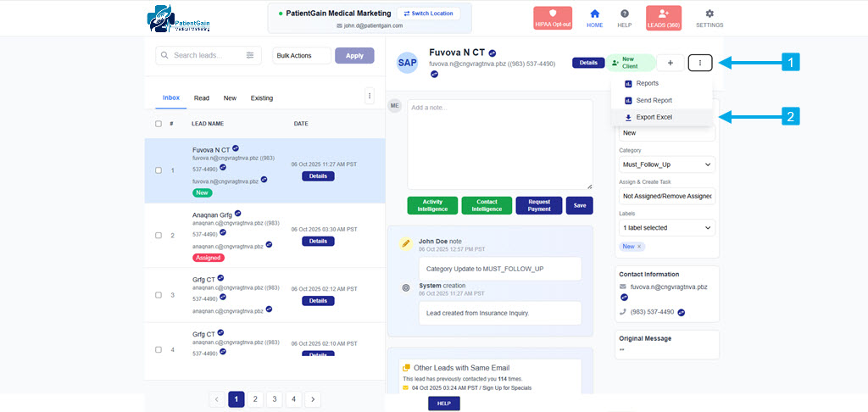Click the link icon beside phone (983) 537-4490 in Contact Information
This screenshot has height=412, width=868.
click(682, 312)
